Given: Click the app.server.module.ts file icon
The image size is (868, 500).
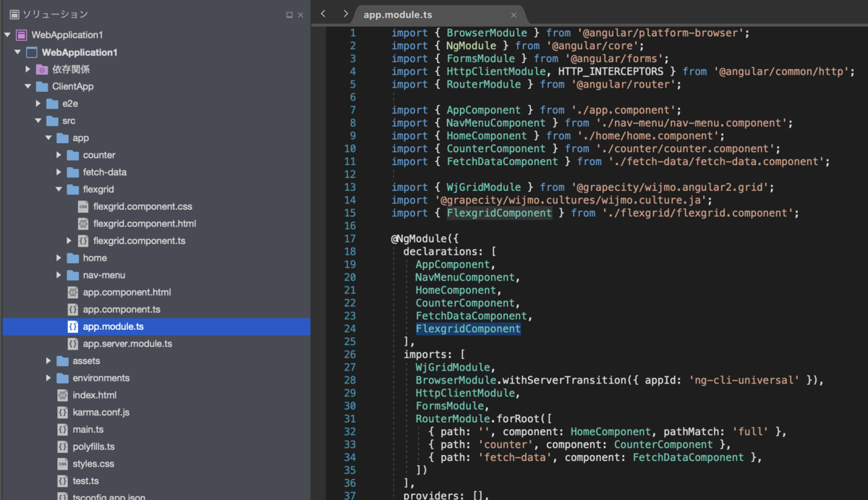Looking at the screenshot, I should click(x=72, y=344).
